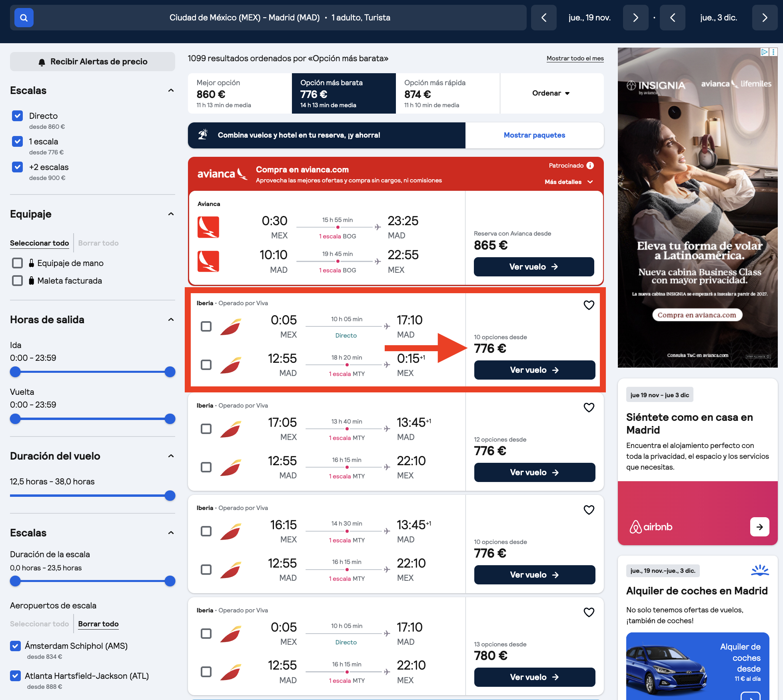Click the AdChoices icon on Avianca ad
The width and height of the screenshot is (783, 700).
click(764, 52)
